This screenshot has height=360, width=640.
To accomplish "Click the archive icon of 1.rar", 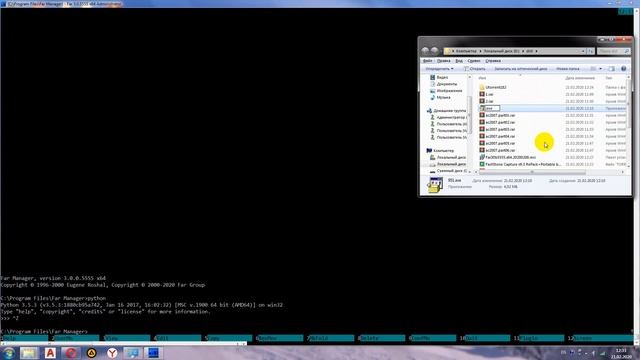I will [482, 94].
